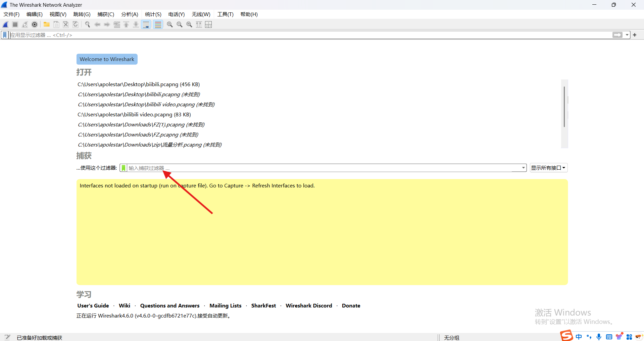
Task: Expand capture filter dropdown arrow
Action: click(523, 168)
